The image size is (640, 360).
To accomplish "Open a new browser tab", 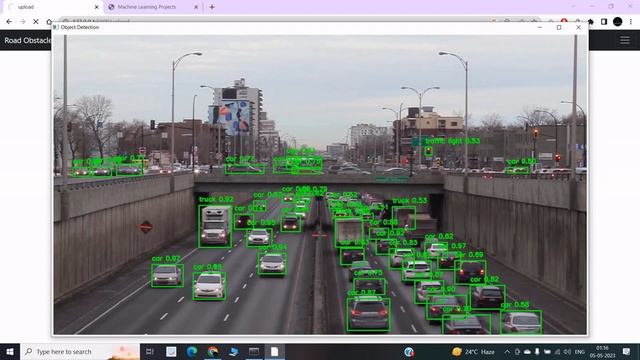I will pyautogui.click(x=212, y=7).
